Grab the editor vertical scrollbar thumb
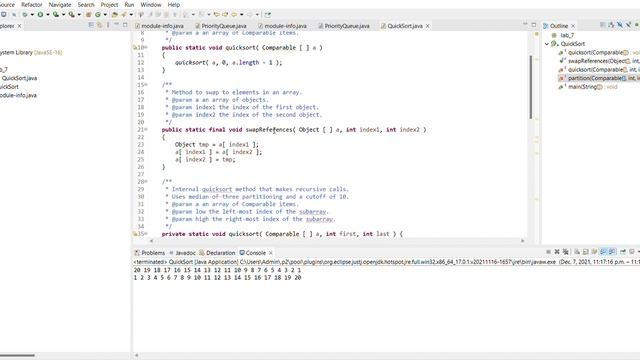This screenshot has height=360, width=640. tap(531, 87)
